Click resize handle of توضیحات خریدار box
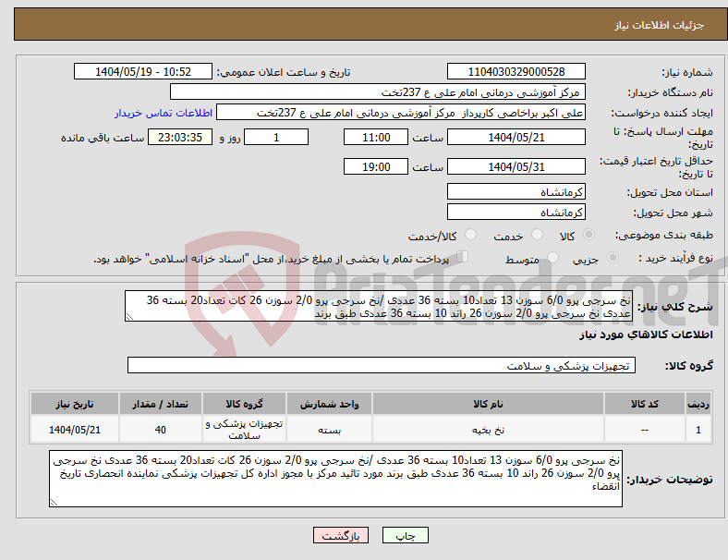This screenshot has height=560, width=728. tap(54, 502)
